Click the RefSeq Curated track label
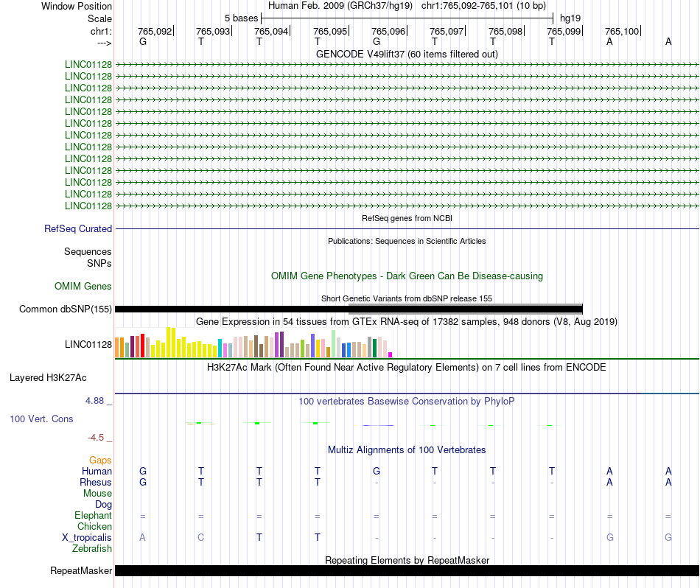This screenshot has width=700, height=588. (77, 228)
